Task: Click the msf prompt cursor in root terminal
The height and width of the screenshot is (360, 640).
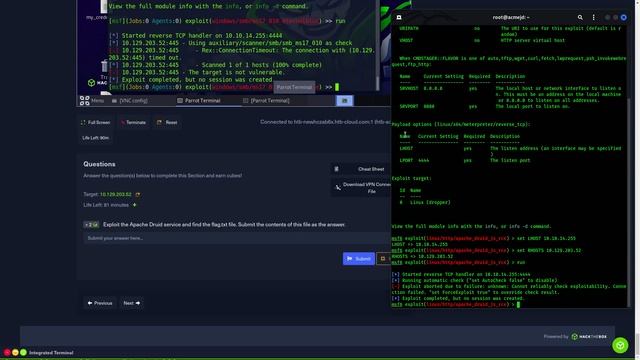Action: [x=518, y=304]
